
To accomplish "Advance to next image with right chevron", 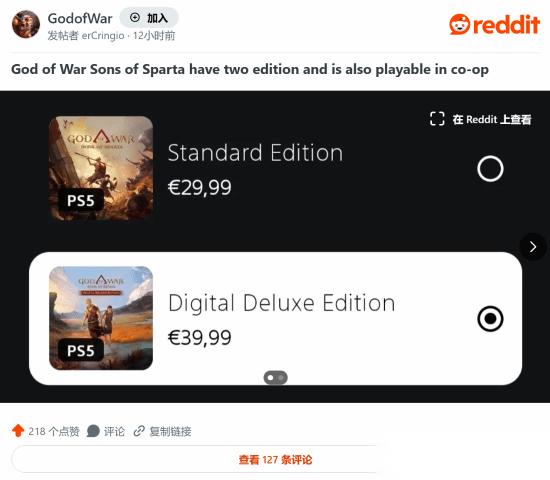I will (533, 247).
